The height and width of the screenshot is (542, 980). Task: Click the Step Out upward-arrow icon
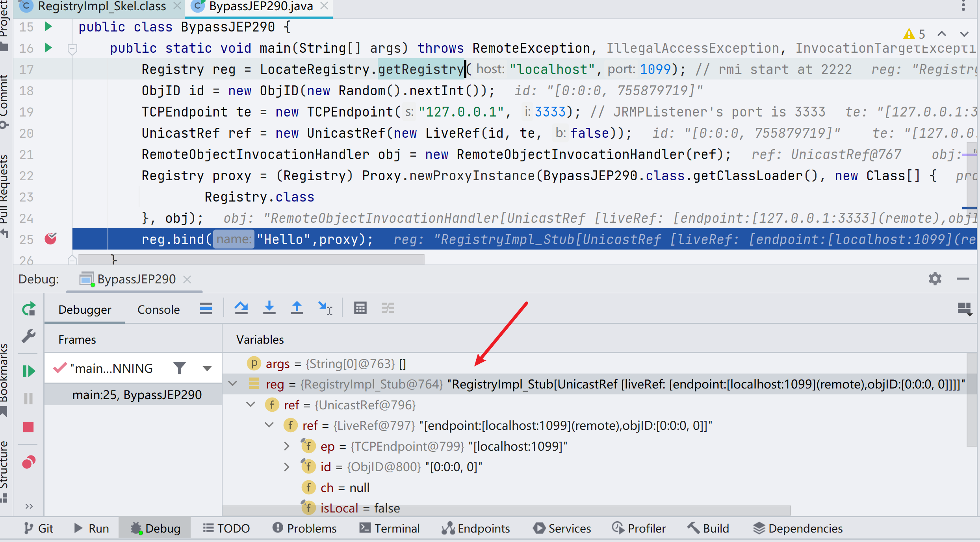[x=297, y=308]
